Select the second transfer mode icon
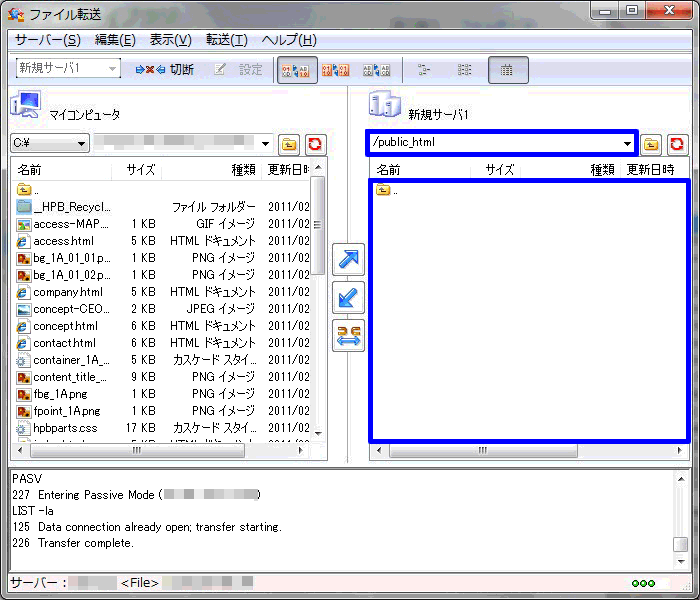 335,70
